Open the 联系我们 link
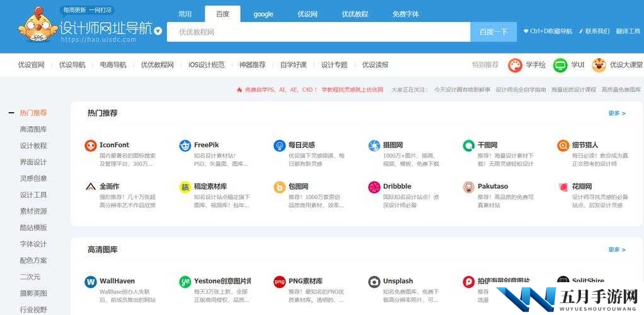 tap(597, 31)
